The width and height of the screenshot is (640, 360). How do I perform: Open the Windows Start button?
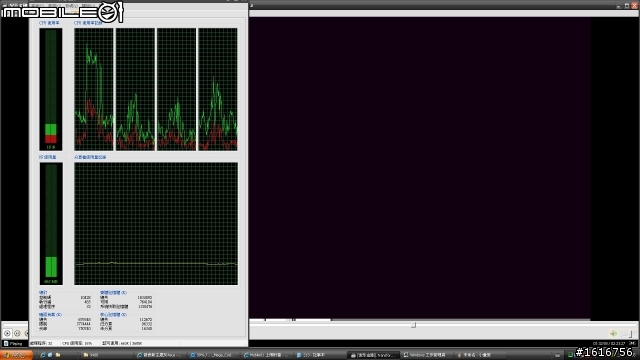[16, 355]
